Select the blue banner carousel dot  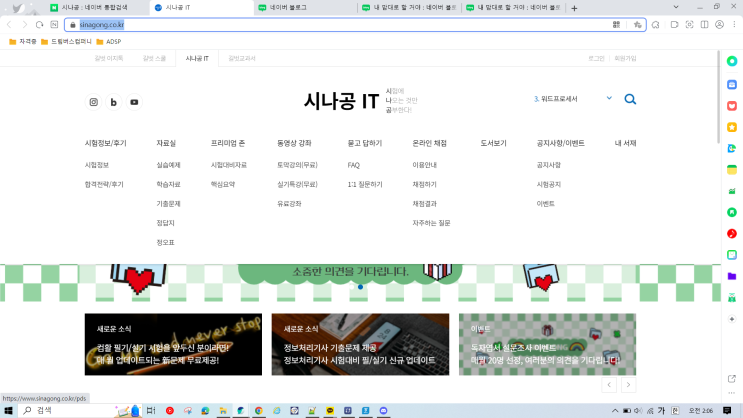pyautogui.click(x=361, y=287)
